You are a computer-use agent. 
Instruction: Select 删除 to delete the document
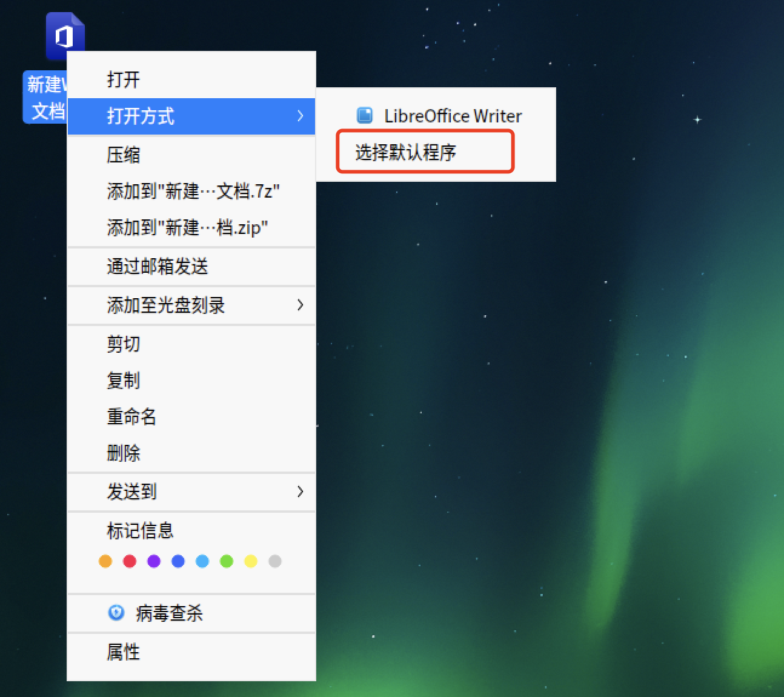(x=123, y=453)
